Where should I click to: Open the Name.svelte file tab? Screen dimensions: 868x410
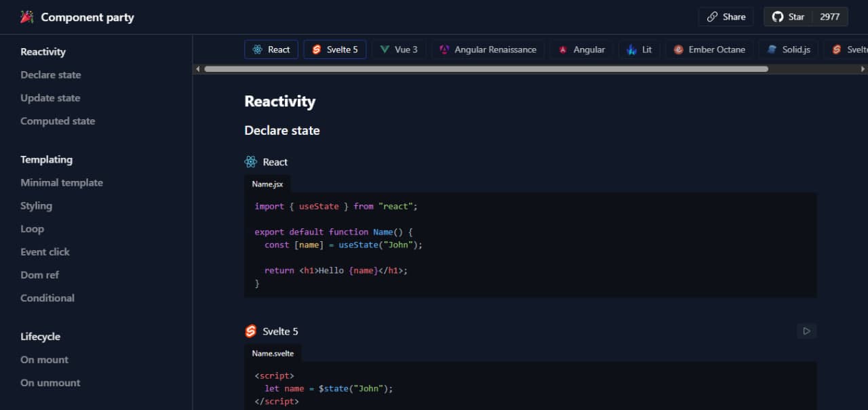coord(273,353)
